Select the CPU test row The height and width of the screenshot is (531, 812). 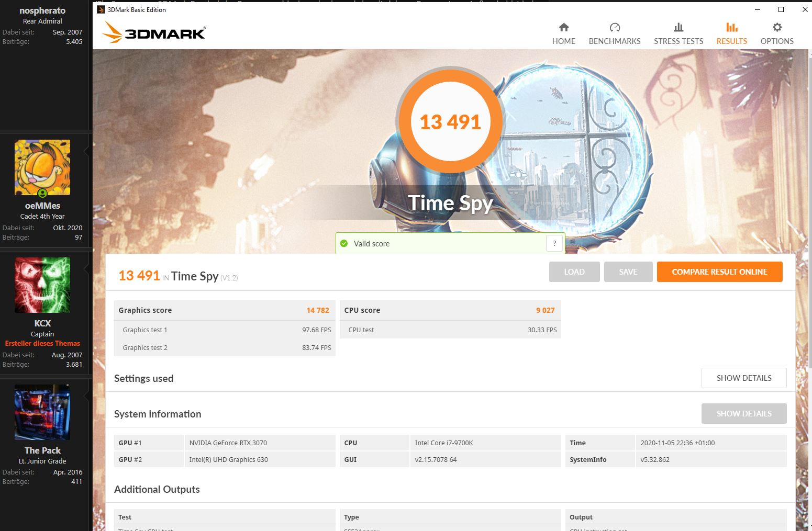450,330
